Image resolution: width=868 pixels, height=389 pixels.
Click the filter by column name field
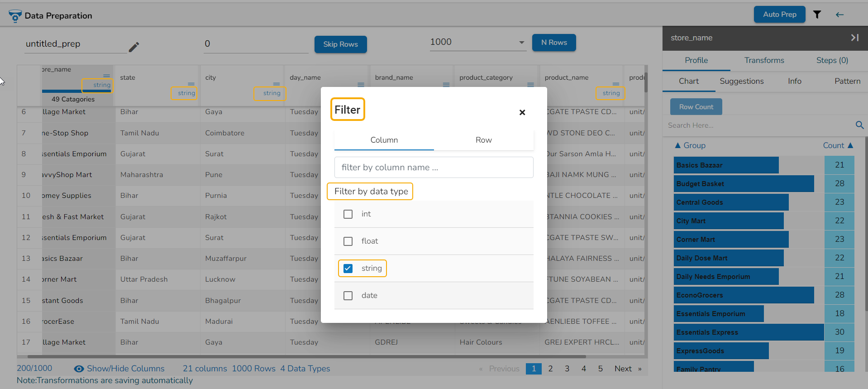[x=434, y=168]
